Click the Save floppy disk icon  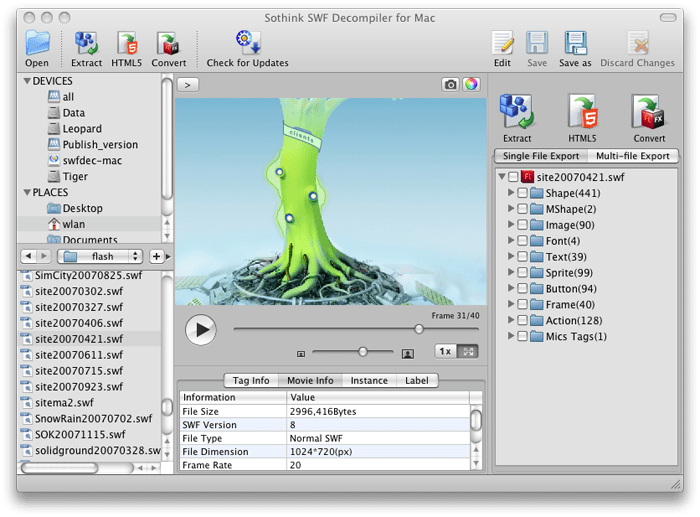(x=537, y=43)
